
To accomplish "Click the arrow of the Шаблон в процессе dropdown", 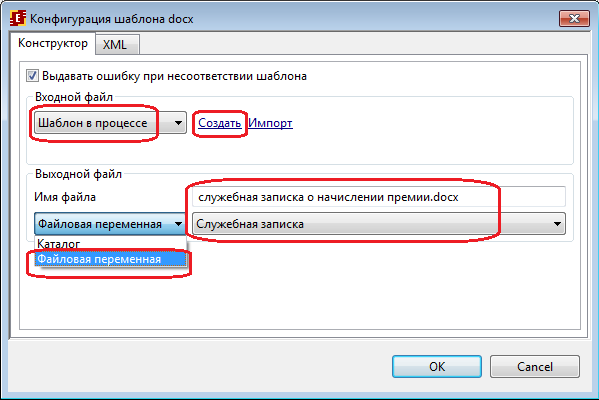I will 178,123.
